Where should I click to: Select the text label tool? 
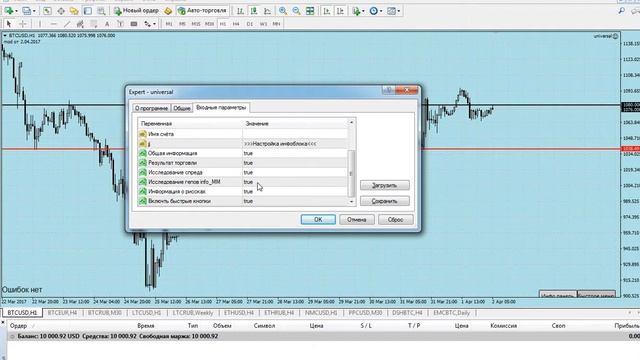120,24
